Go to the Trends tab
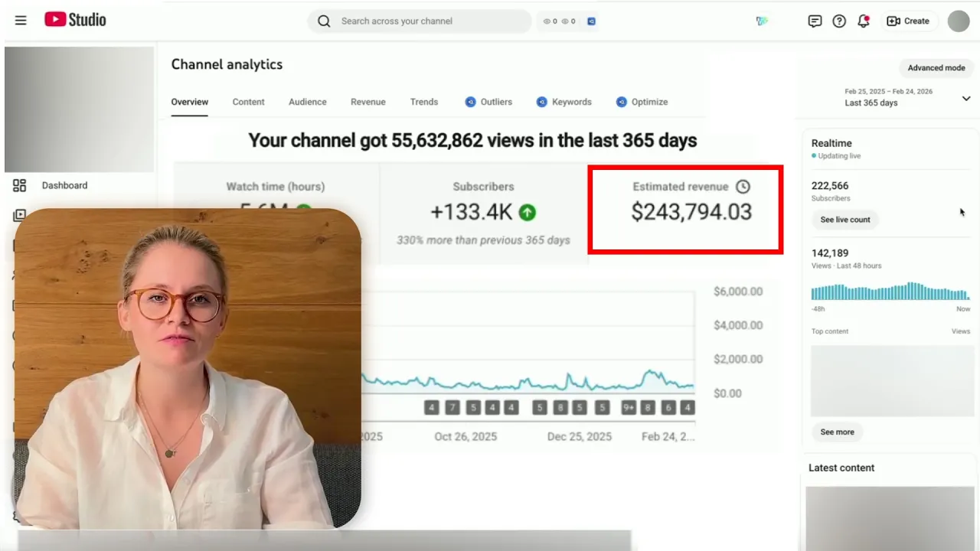Viewport: 980px width, 551px height. tap(424, 102)
